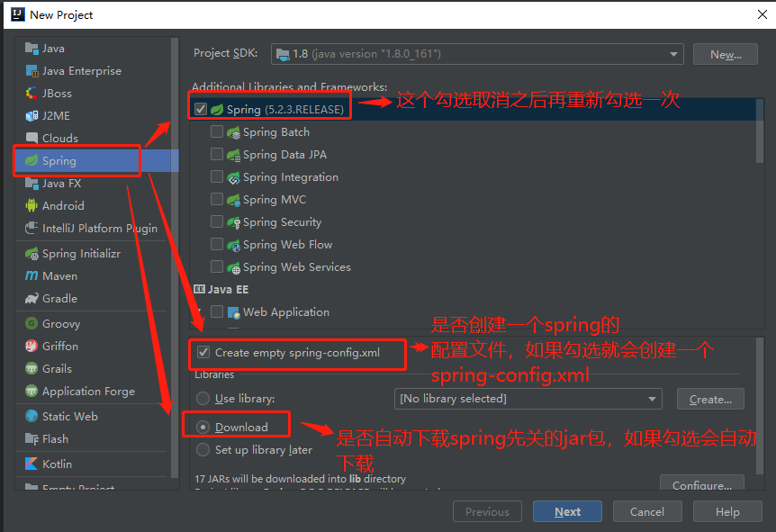Screen dimensions: 776x532
Task: Click the Spring Web Services icon
Action: pos(233,267)
